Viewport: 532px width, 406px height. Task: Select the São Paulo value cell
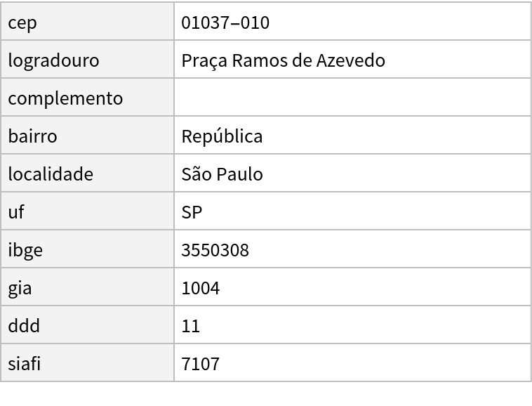pyautogui.click(x=222, y=174)
